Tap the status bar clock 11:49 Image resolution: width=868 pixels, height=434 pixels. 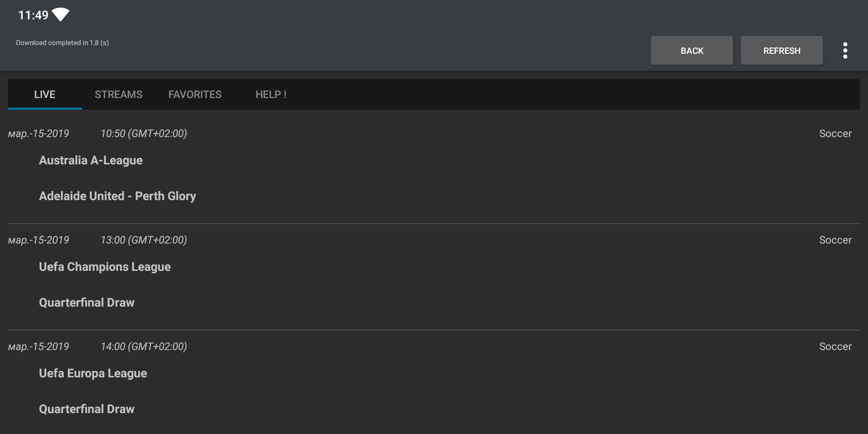point(33,15)
